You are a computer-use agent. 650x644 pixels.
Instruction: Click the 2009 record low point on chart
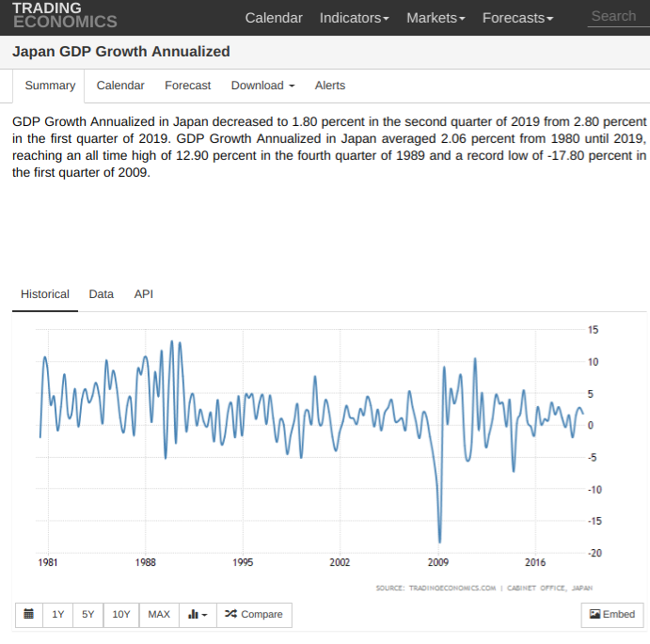[x=439, y=542]
